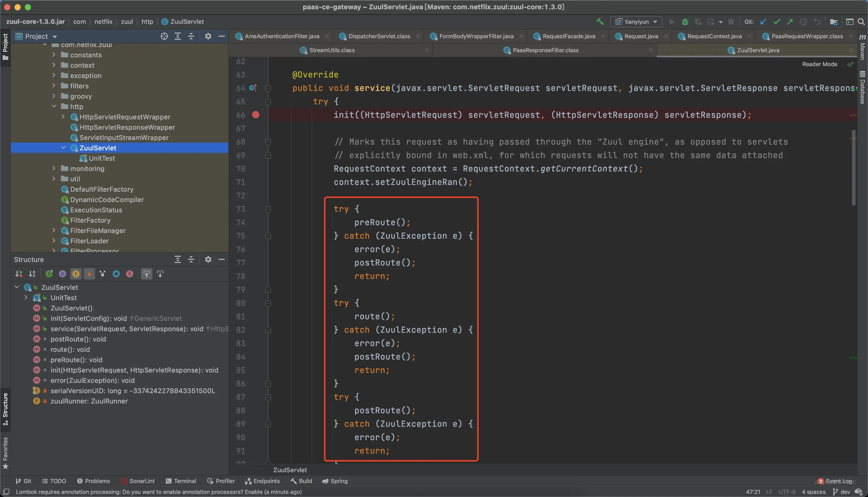Image resolution: width=868 pixels, height=497 pixels.
Task: Click the dev Git branch widget
Action: [x=841, y=492]
